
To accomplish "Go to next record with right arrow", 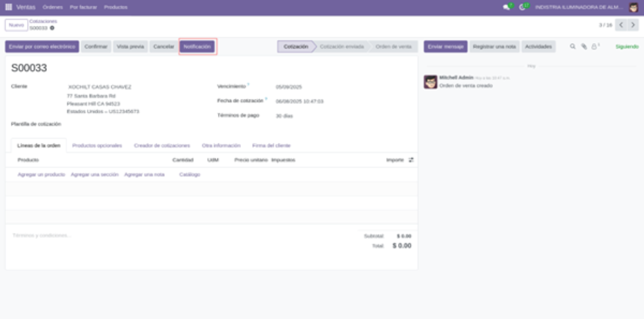I will point(633,25).
